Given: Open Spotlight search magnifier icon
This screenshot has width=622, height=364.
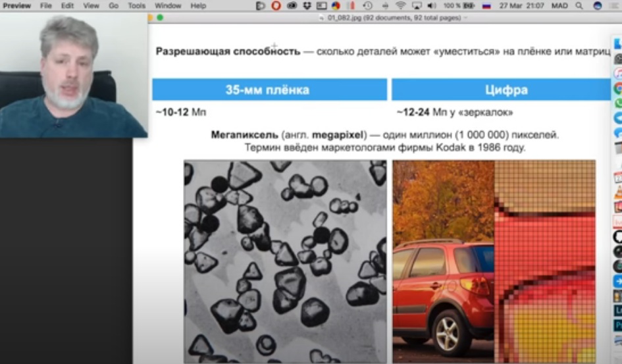Looking at the screenshot, I should point(579,5).
